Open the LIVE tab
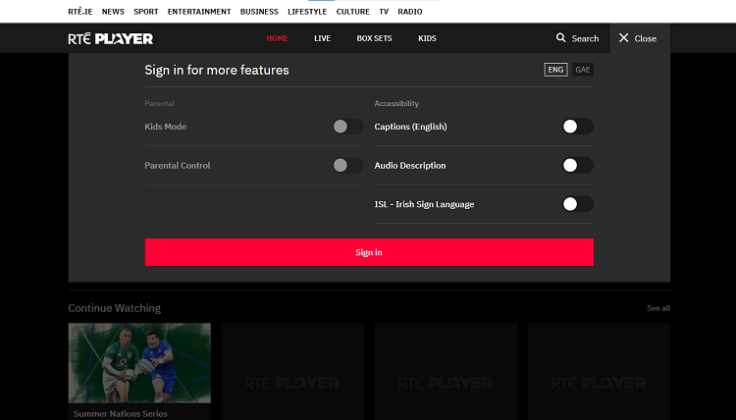Viewport: 736px width, 420px height. [x=322, y=38]
